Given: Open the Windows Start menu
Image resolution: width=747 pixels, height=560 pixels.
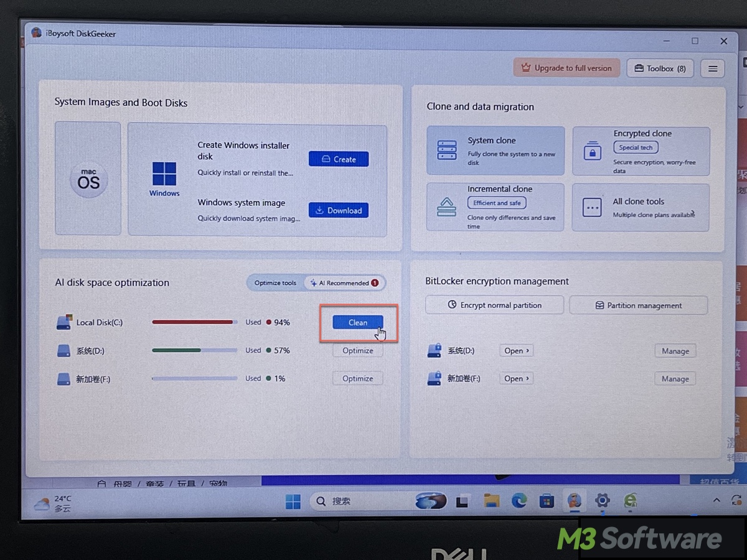Looking at the screenshot, I should (x=293, y=502).
